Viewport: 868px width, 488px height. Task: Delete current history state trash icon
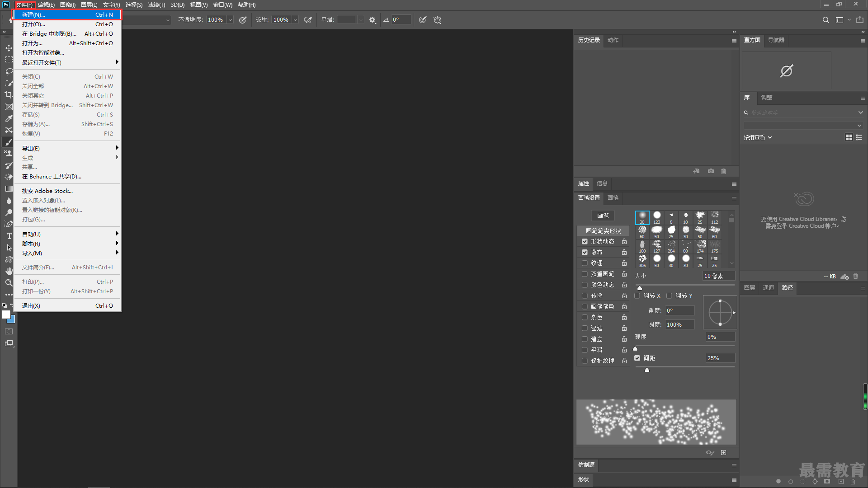(724, 171)
